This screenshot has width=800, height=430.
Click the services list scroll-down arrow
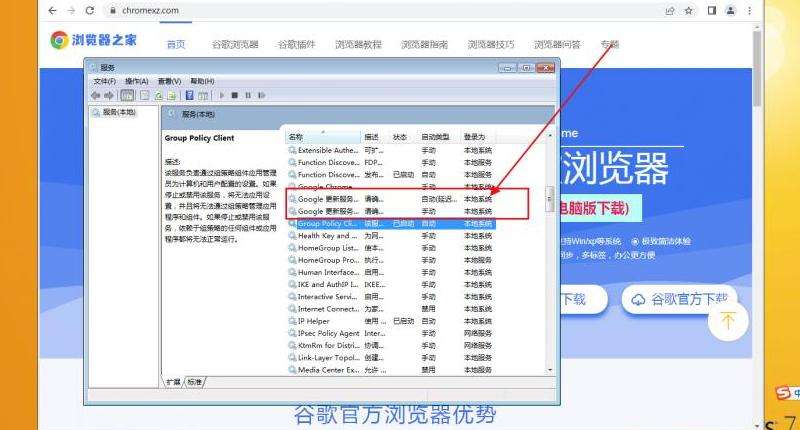(549, 370)
